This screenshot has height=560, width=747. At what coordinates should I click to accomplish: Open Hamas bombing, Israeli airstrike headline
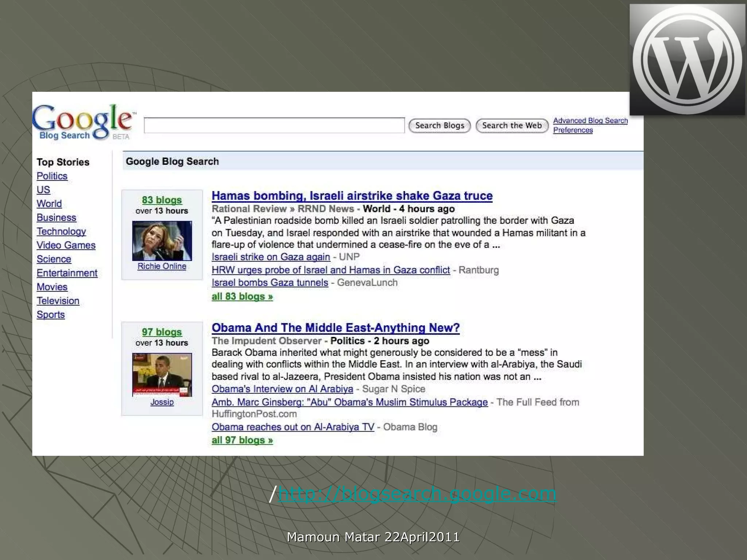pos(352,196)
